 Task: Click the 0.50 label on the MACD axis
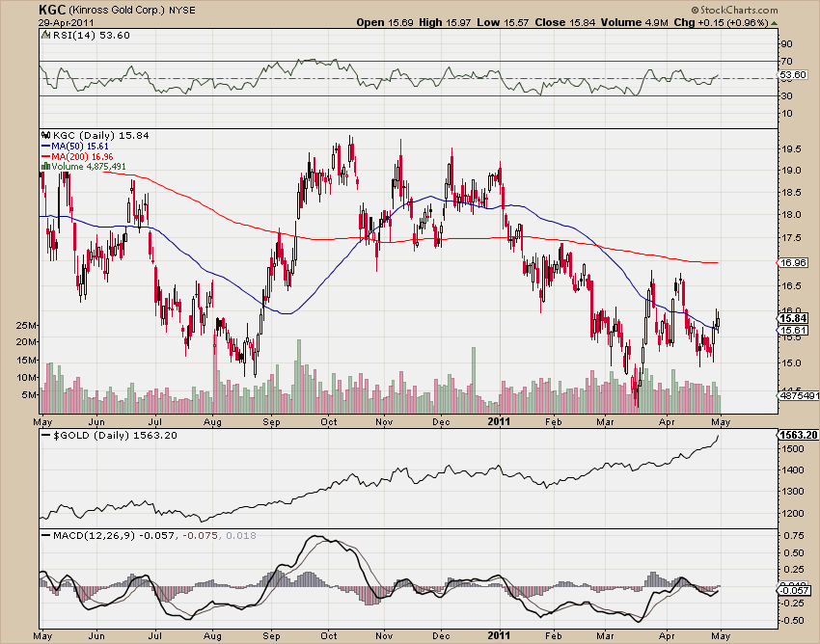point(793,552)
